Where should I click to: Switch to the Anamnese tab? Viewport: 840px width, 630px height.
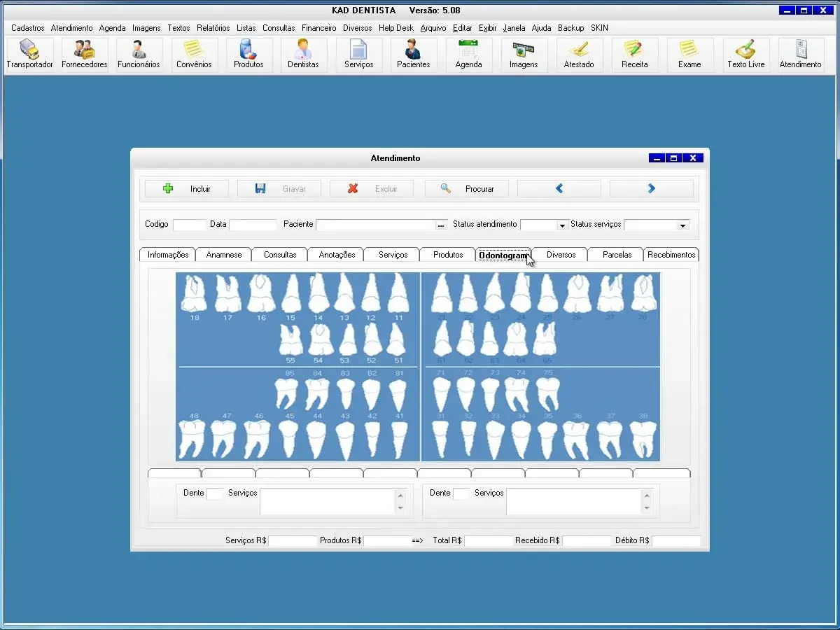click(x=224, y=255)
